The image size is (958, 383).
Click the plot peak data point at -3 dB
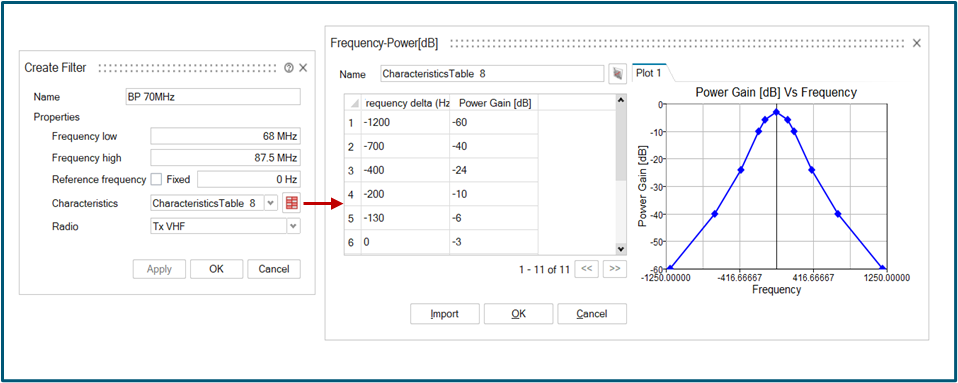(777, 112)
